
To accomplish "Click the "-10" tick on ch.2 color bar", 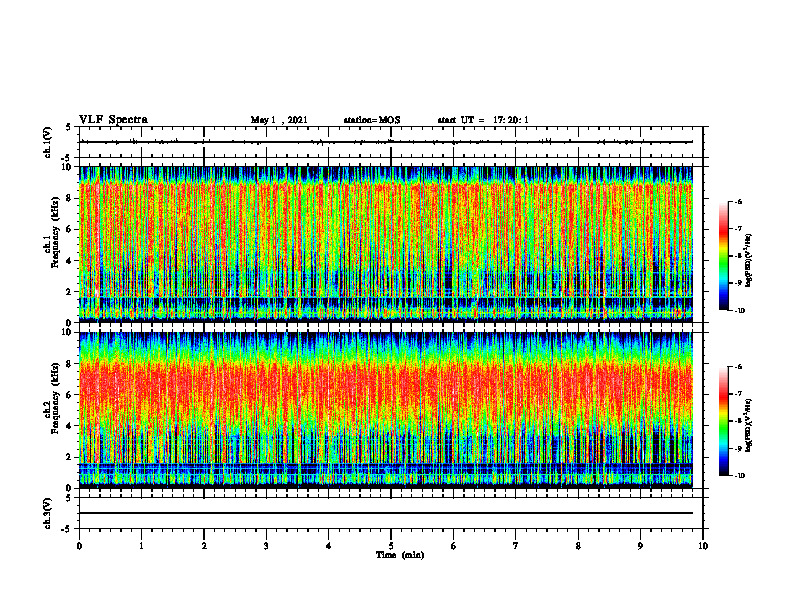I will 739,476.
